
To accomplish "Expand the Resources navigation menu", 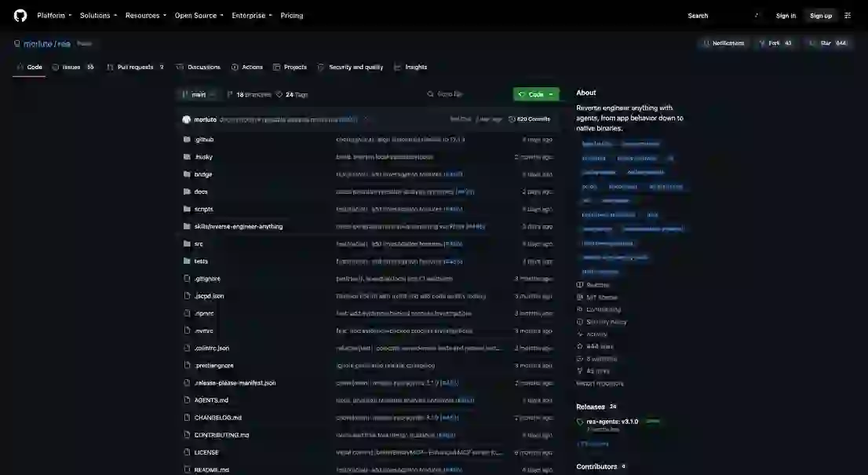I will [x=146, y=16].
